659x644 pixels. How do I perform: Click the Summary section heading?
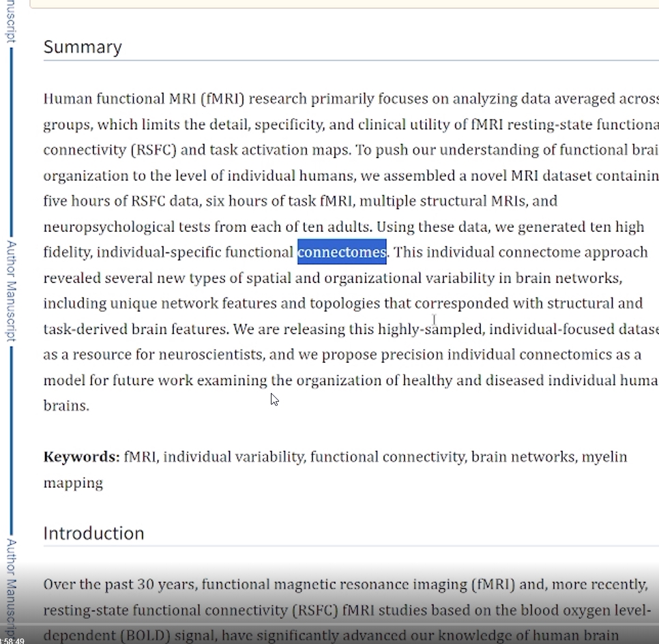pyautogui.click(x=83, y=47)
